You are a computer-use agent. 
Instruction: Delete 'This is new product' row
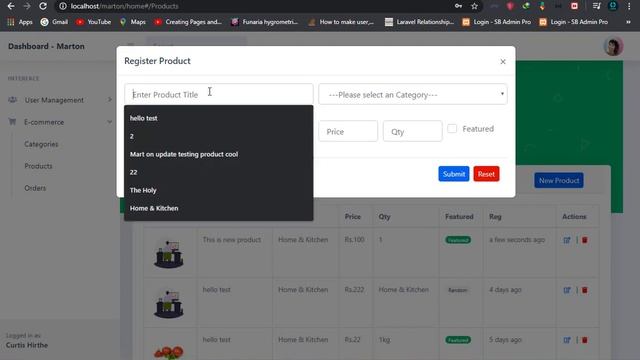(584, 240)
